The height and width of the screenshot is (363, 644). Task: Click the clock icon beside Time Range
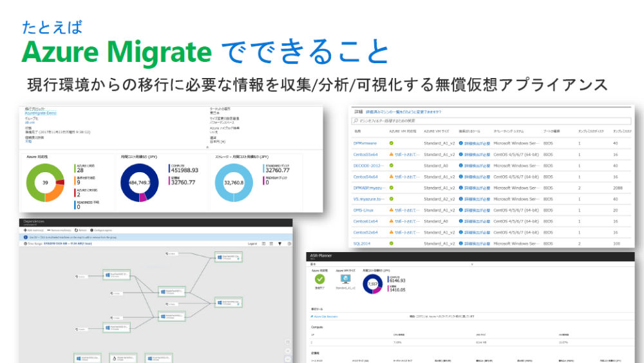(26, 244)
